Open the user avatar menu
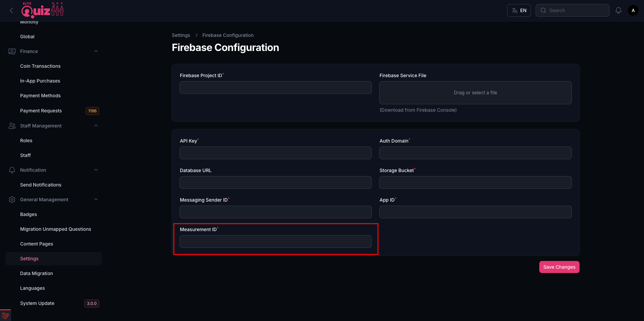644x321 pixels. [633, 10]
